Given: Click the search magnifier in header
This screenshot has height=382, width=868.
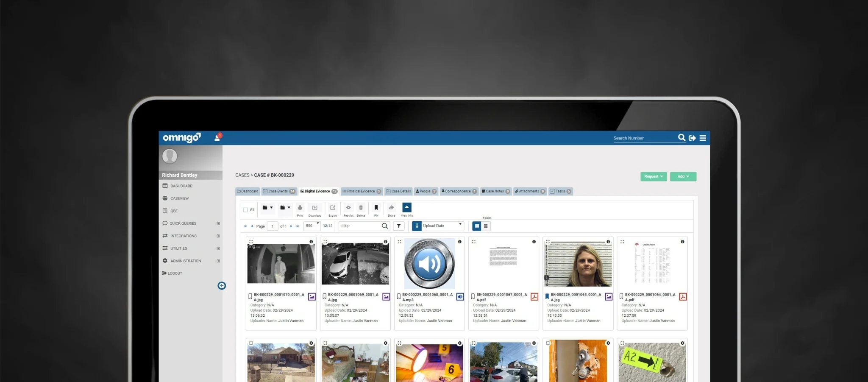Looking at the screenshot, I should [x=682, y=137].
